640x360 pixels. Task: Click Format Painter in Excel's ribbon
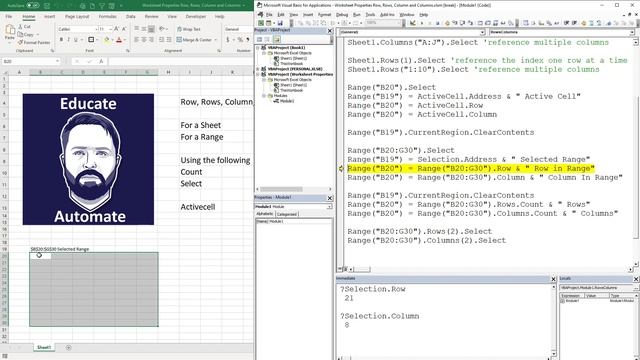[x=34, y=42]
